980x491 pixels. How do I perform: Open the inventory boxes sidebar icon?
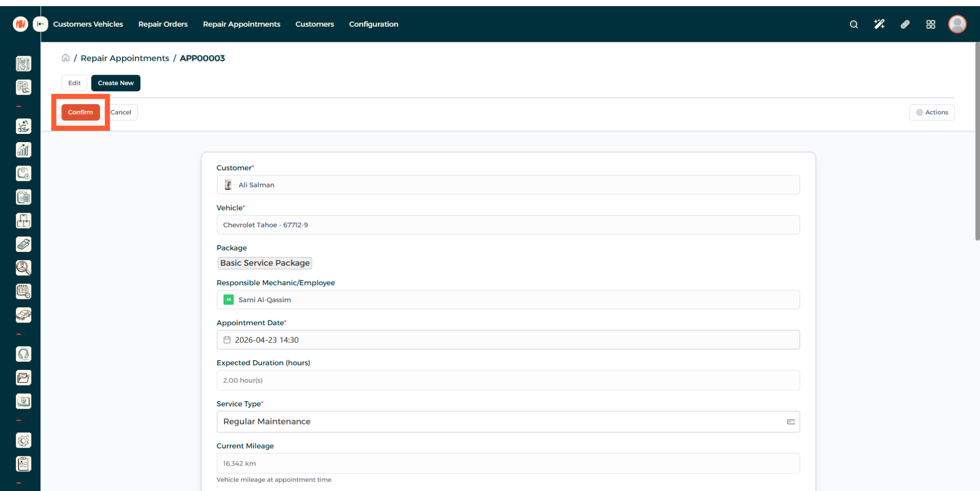(x=23, y=221)
